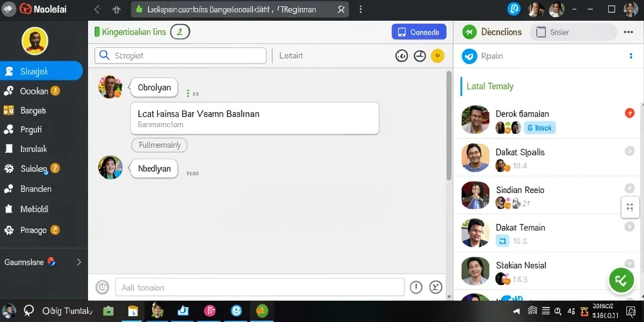Close the address bar tab with X
This screenshot has height=322, width=644.
coord(341,9)
